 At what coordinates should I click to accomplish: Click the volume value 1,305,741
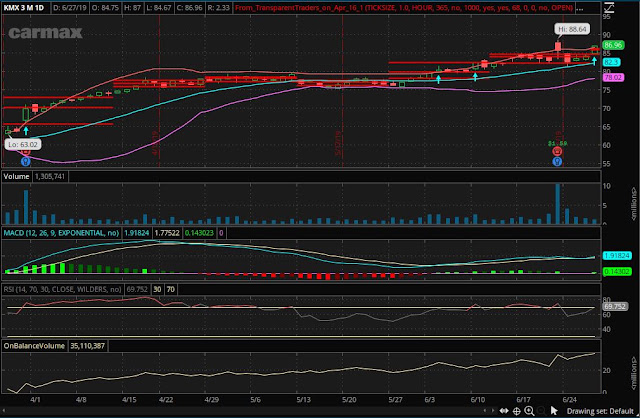tap(50, 176)
